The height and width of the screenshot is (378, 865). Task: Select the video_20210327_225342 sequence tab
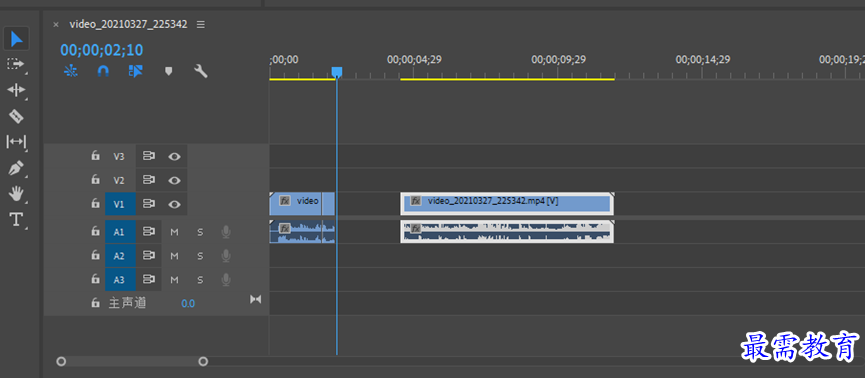(129, 24)
